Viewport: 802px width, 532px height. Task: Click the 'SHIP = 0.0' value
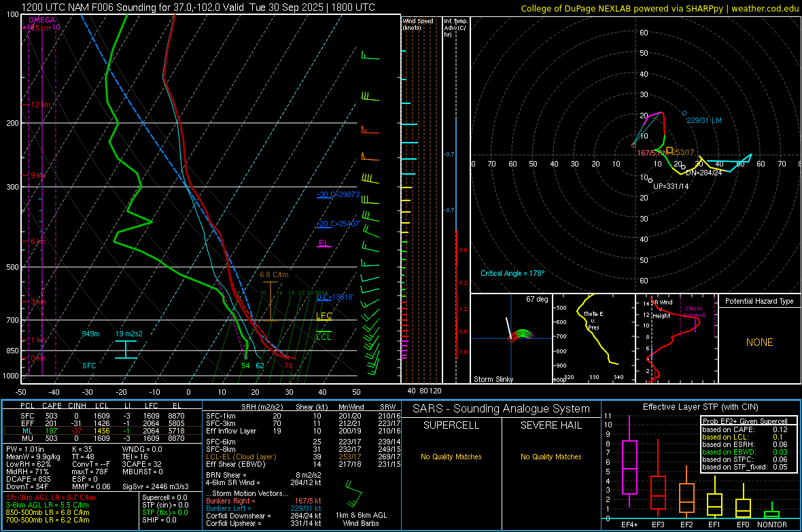click(159, 520)
